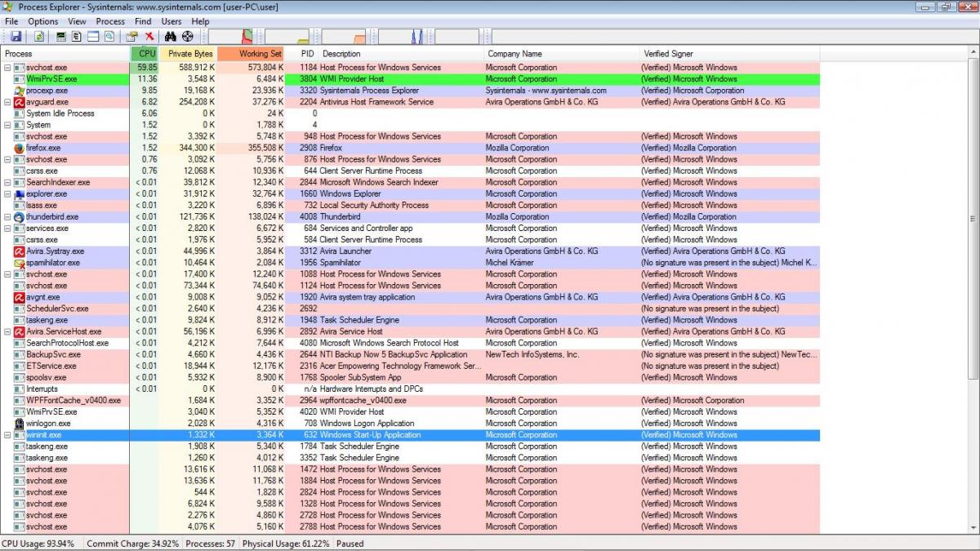Collapse the wininit.exe tree node

(x=7, y=435)
